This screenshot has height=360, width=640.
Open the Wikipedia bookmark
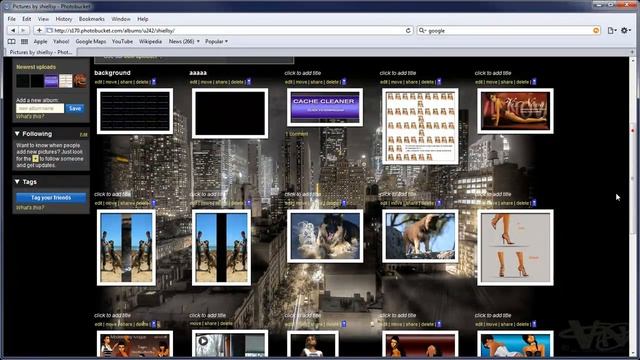(150, 42)
